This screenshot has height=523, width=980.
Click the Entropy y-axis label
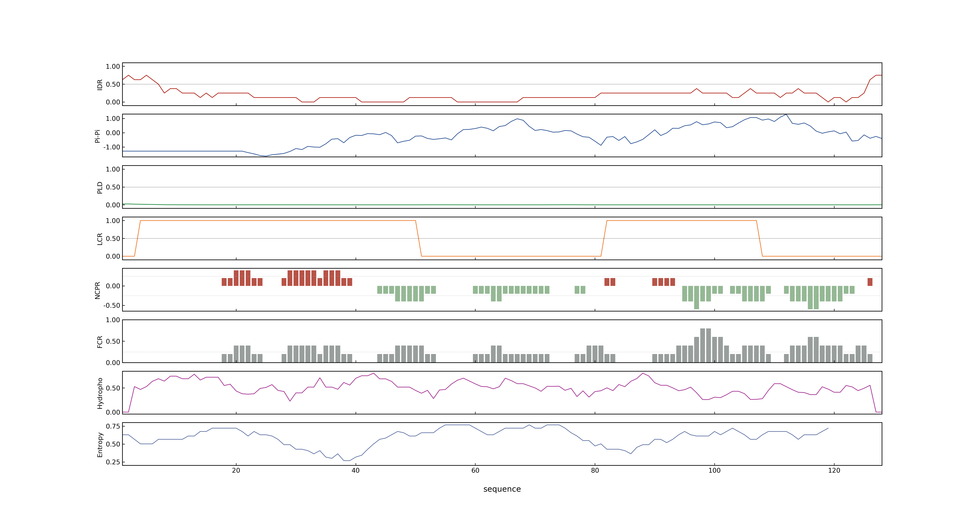pos(100,444)
